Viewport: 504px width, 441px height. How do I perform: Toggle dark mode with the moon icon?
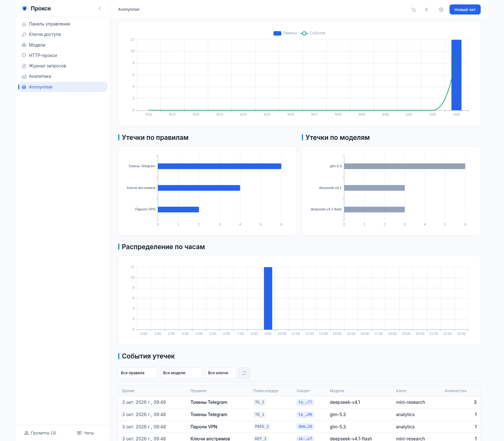pos(414,9)
